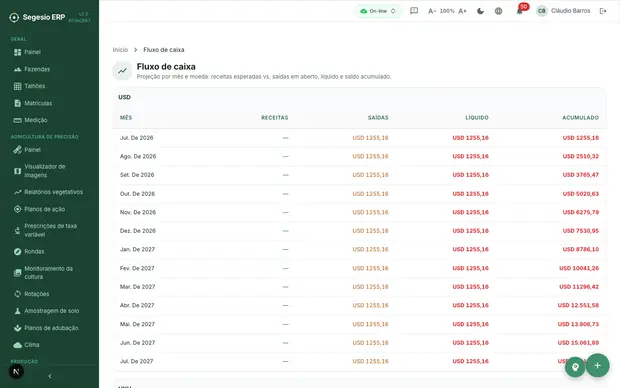The width and height of the screenshot is (620, 388).
Task: Click the RECEITAS column header
Action: [275, 118]
